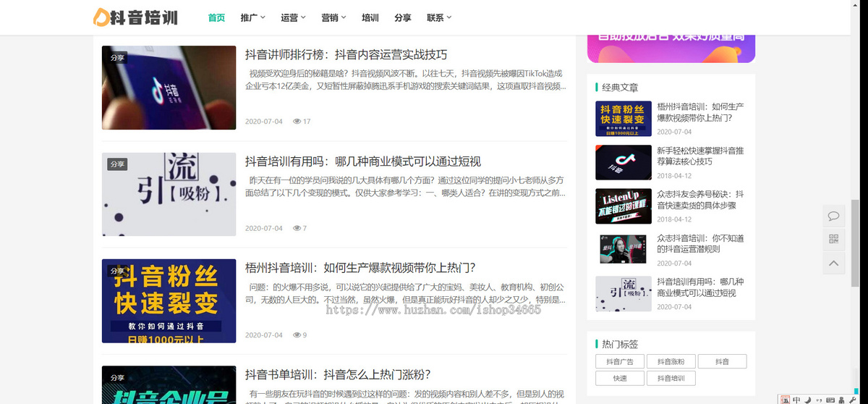Screen dimensions: 868x404
Task: Expand the 运营 navigation dropdown
Action: pyautogui.click(x=294, y=17)
